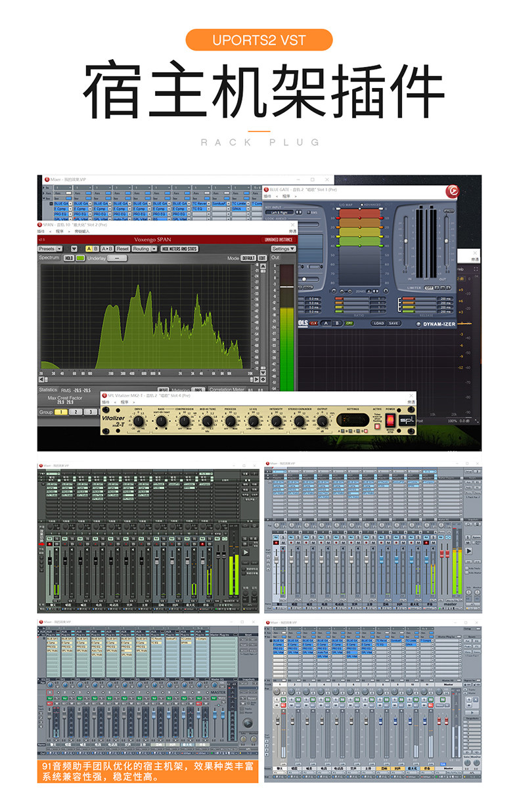The image size is (519, 812).
Task: Click UNNAMED INSTANCE in the SPAN header
Action: point(279,240)
